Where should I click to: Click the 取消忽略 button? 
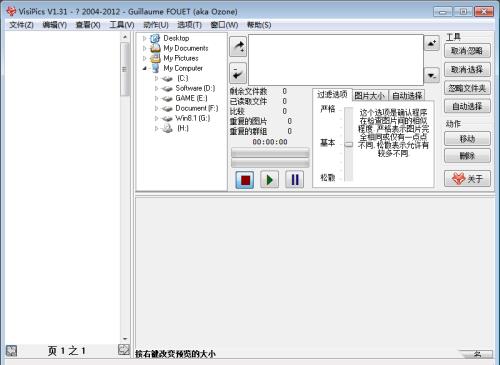pyautogui.click(x=467, y=51)
